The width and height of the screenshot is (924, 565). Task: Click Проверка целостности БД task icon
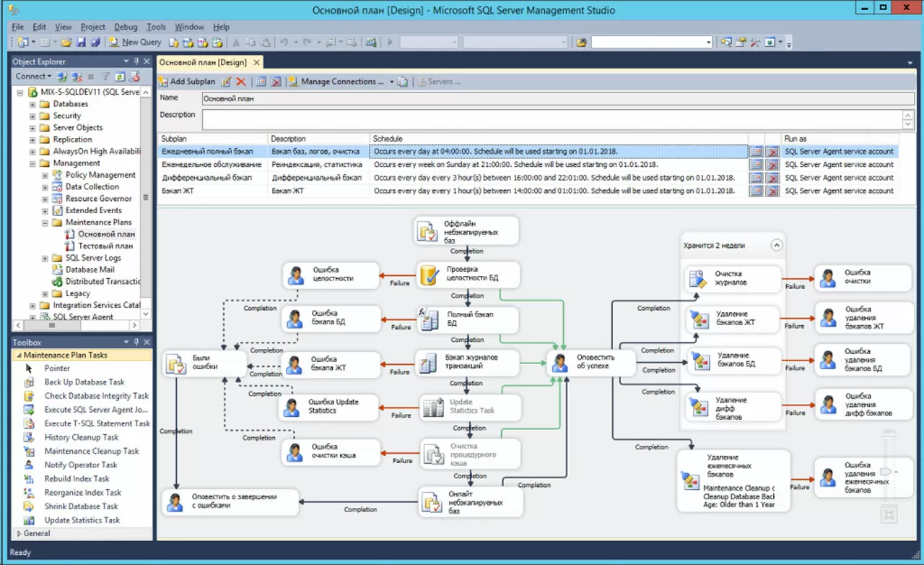[x=431, y=275]
